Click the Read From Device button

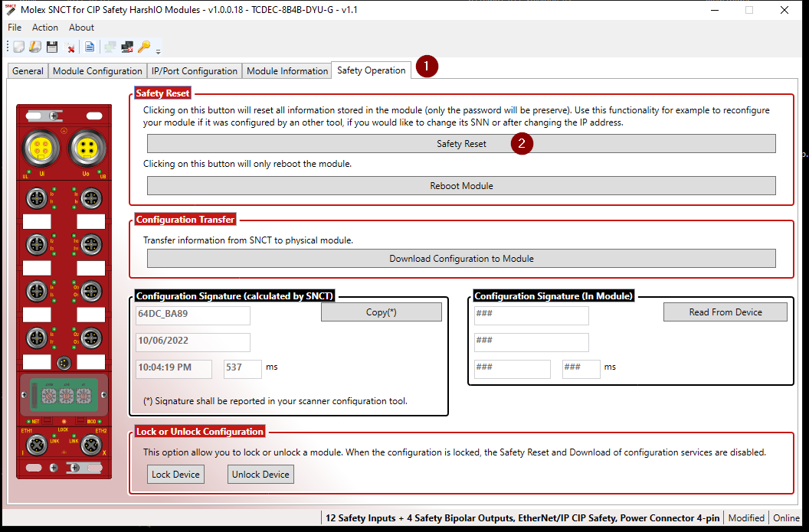click(x=725, y=312)
